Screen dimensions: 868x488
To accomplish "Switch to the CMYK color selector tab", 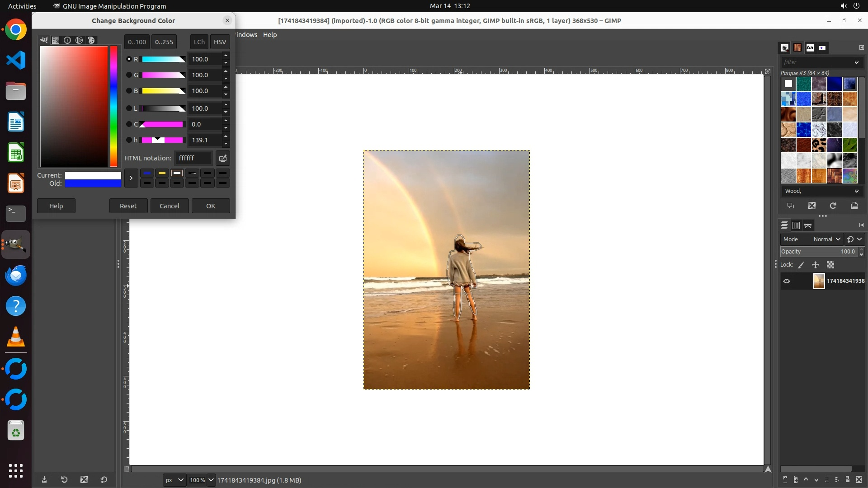I will [x=56, y=40].
